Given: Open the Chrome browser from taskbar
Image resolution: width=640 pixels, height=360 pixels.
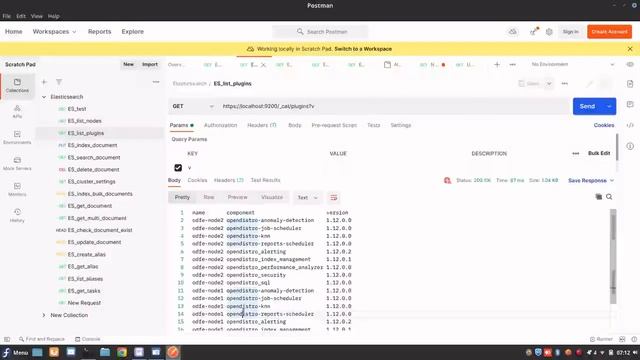Looking at the screenshot, I should [122, 352].
